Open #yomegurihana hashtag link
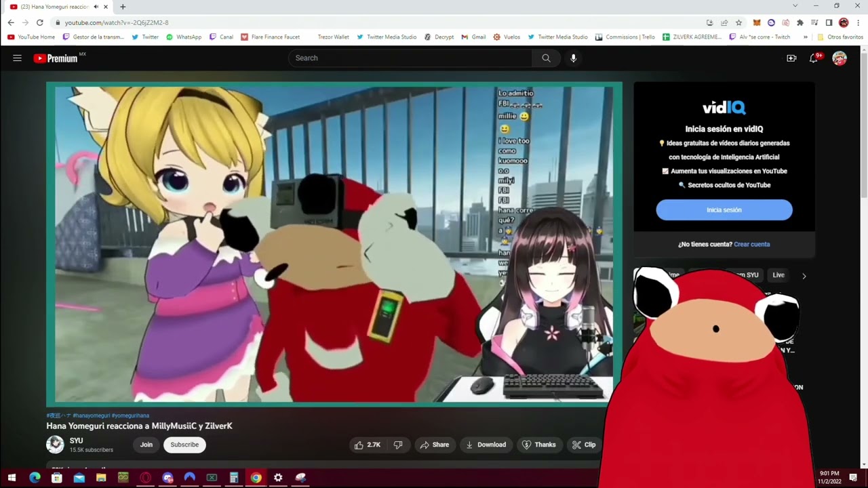Screen dimensions: 868x488 click(131, 415)
